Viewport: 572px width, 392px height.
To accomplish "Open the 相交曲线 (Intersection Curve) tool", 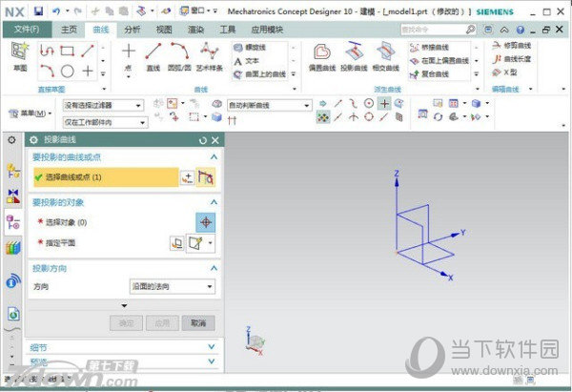I will coord(386,56).
